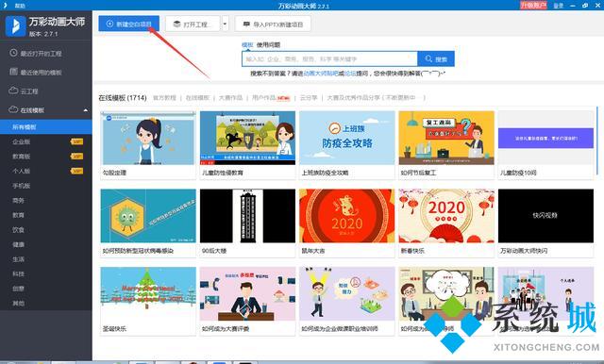Open the 如何成为大赛评委 template thumbnail
The width and height of the screenshot is (604, 364).
click(x=247, y=294)
